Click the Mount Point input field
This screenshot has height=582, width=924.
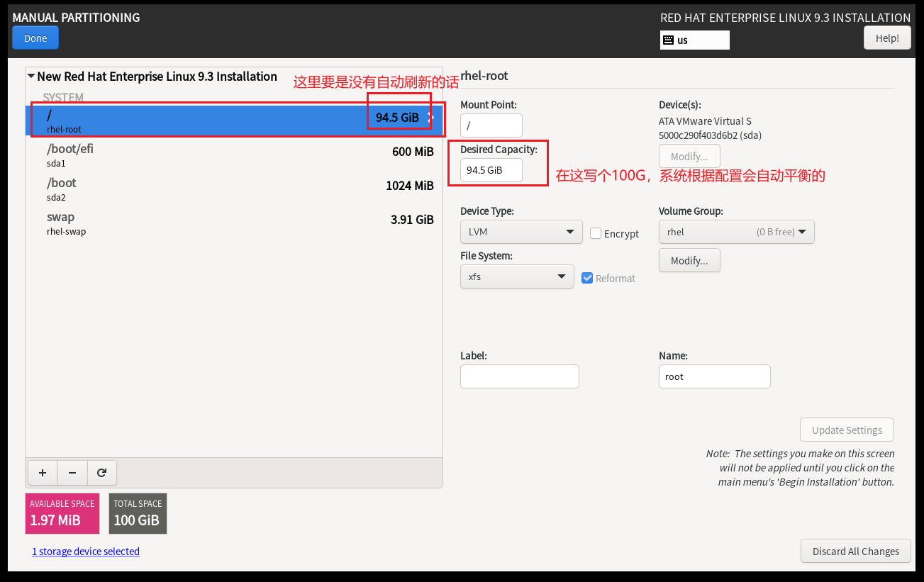click(491, 125)
